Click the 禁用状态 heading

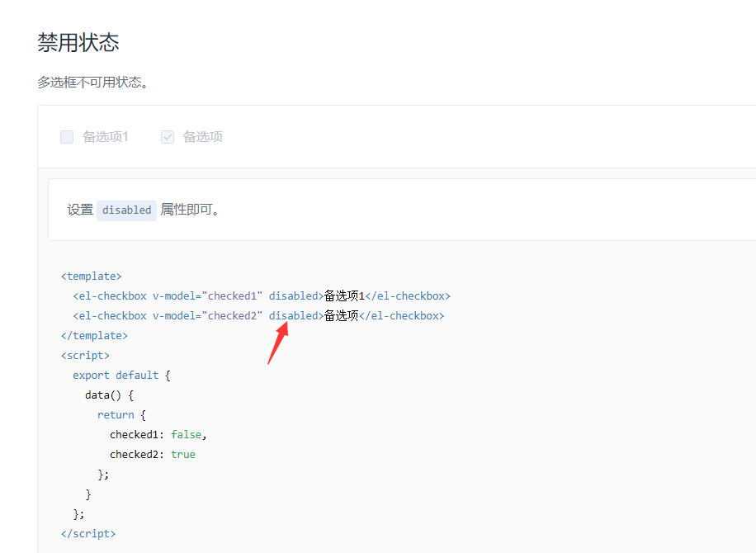click(78, 42)
